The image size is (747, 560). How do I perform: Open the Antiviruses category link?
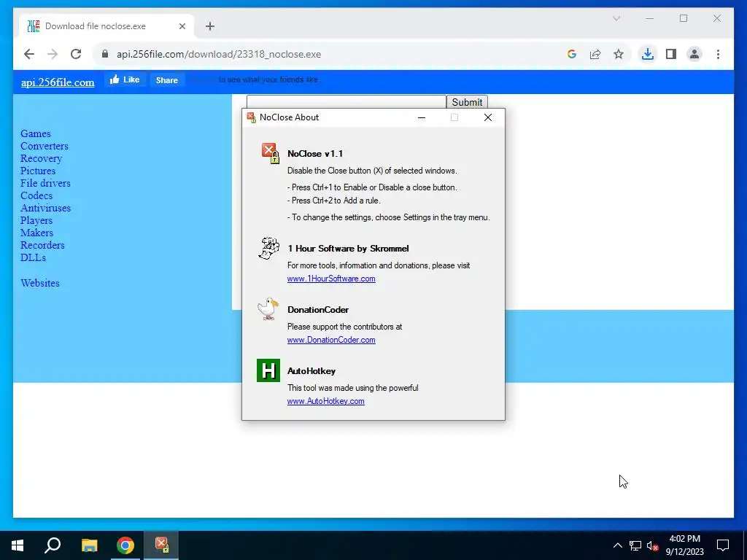tap(45, 208)
